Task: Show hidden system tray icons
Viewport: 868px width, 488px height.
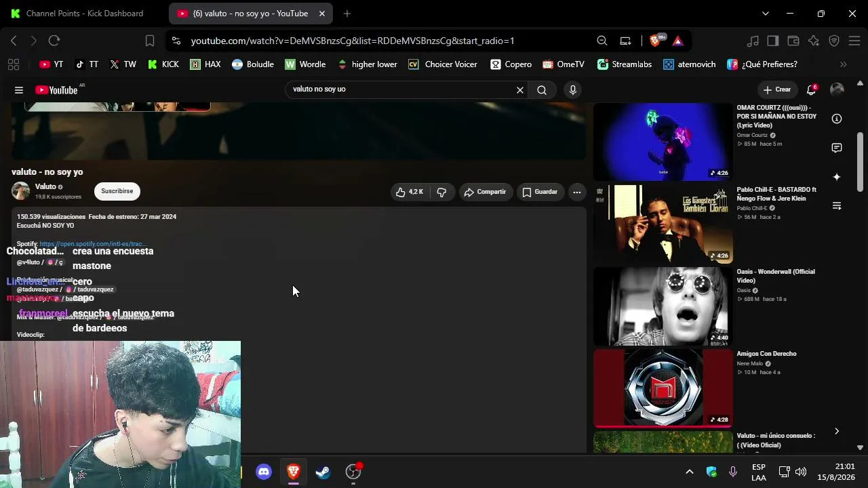Action: coord(690,472)
